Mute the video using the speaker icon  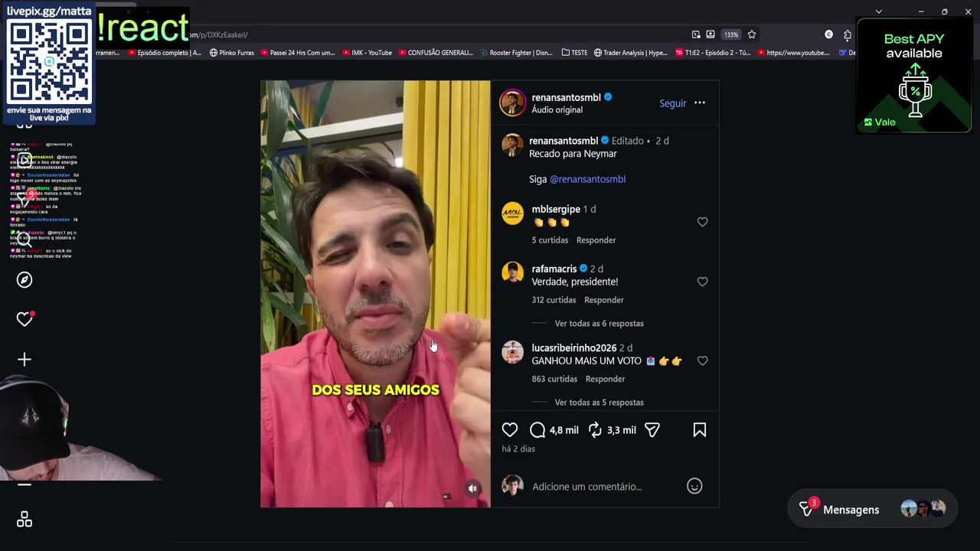click(472, 488)
